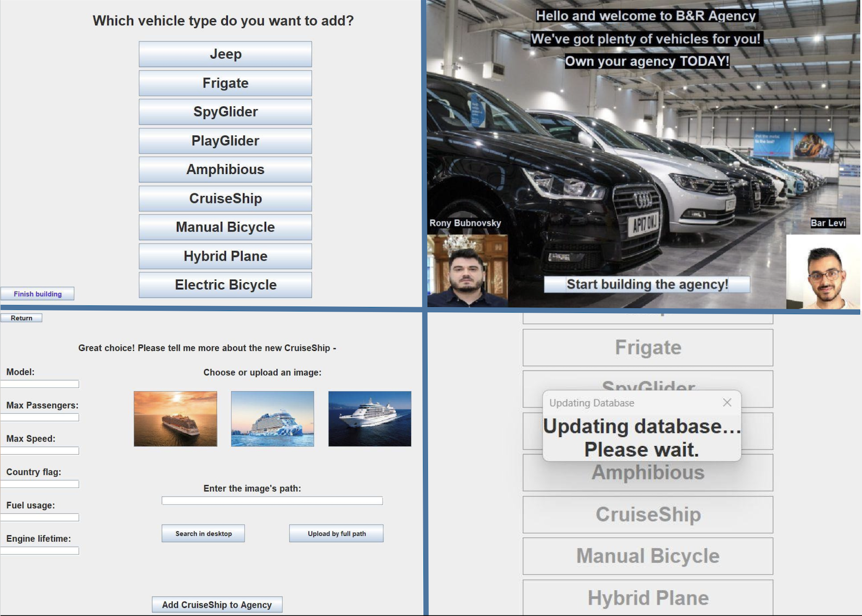Choose the blue-painted cruise ship picture

[x=272, y=419]
